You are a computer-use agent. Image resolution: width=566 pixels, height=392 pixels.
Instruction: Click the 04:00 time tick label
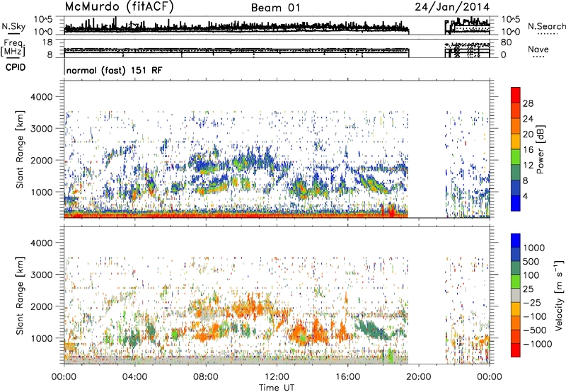tap(134, 377)
